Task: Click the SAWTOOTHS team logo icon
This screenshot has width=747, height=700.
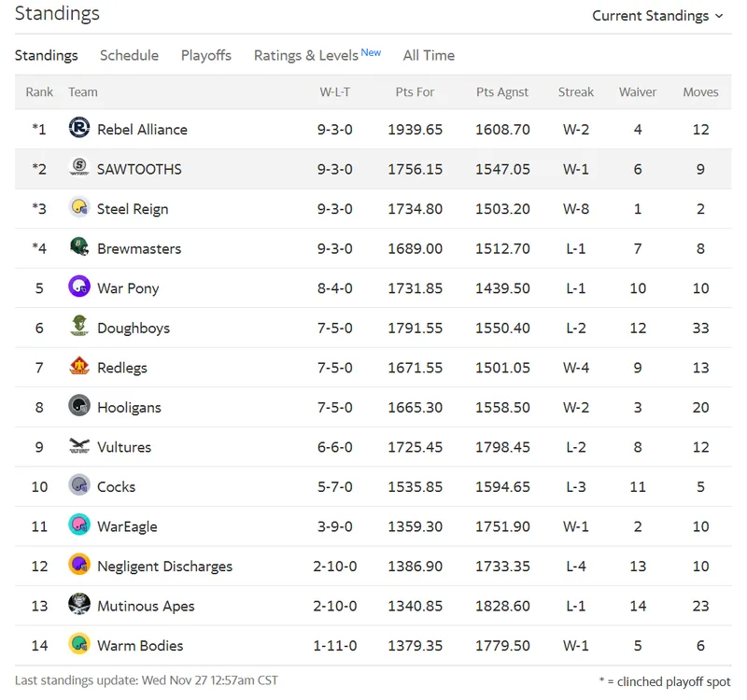Action: click(x=79, y=167)
